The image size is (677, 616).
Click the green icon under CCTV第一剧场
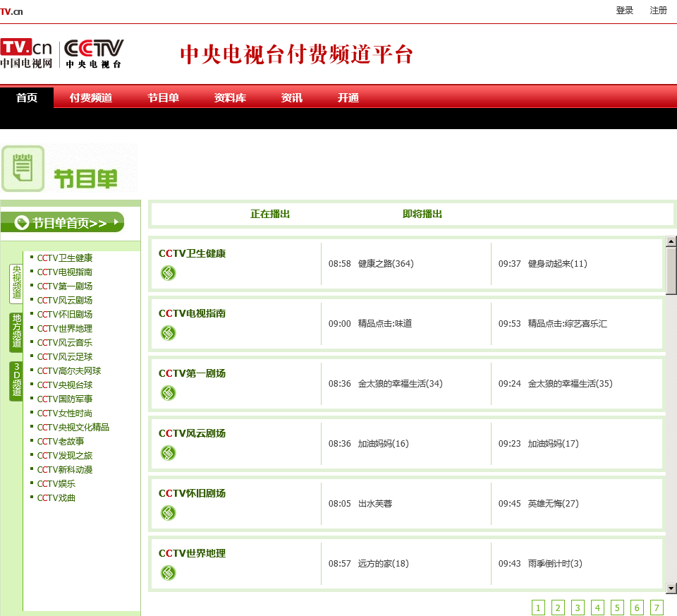[168, 393]
